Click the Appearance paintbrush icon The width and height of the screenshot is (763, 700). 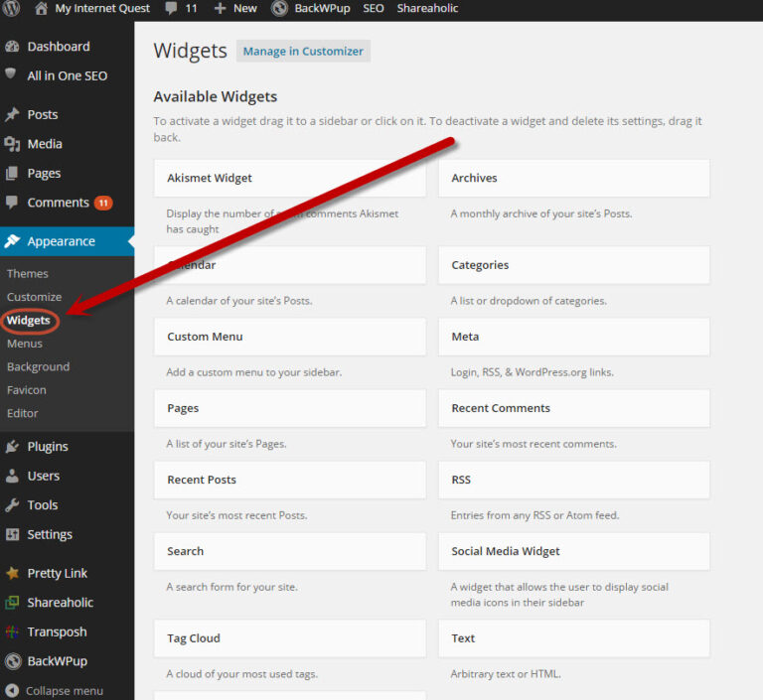pos(12,241)
